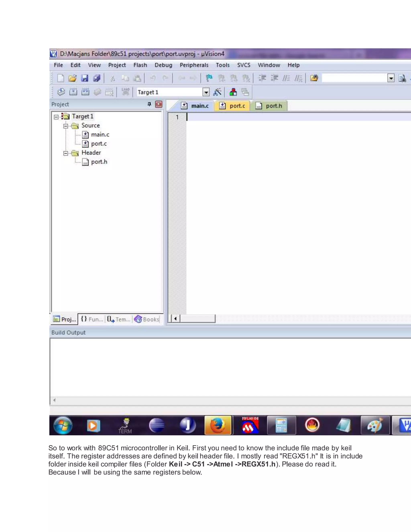The width and height of the screenshot is (411, 532).
Task: Open the View menu
Action: click(95, 65)
